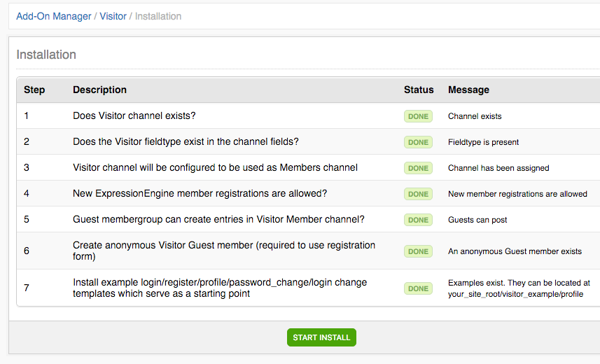Click the Installation section heading
This screenshot has width=600, height=364.
click(x=46, y=55)
